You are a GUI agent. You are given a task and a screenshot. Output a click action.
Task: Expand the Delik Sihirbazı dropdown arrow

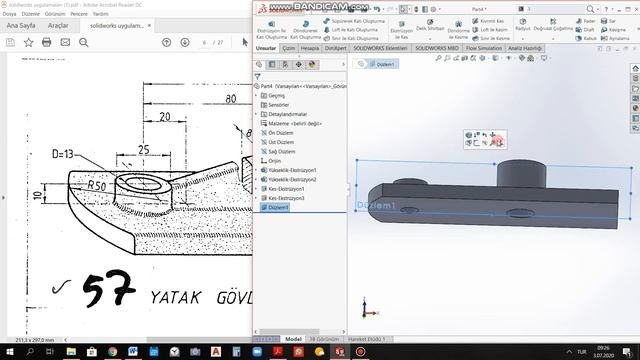pos(430,39)
